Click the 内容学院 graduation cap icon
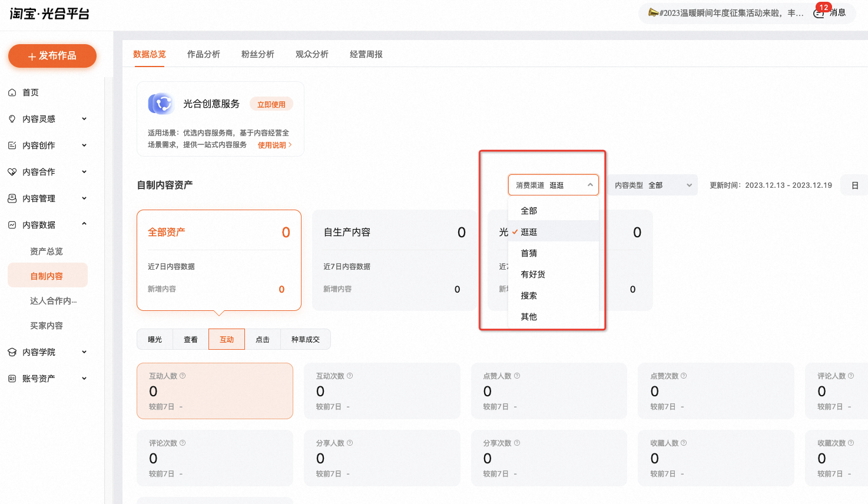 tap(12, 352)
